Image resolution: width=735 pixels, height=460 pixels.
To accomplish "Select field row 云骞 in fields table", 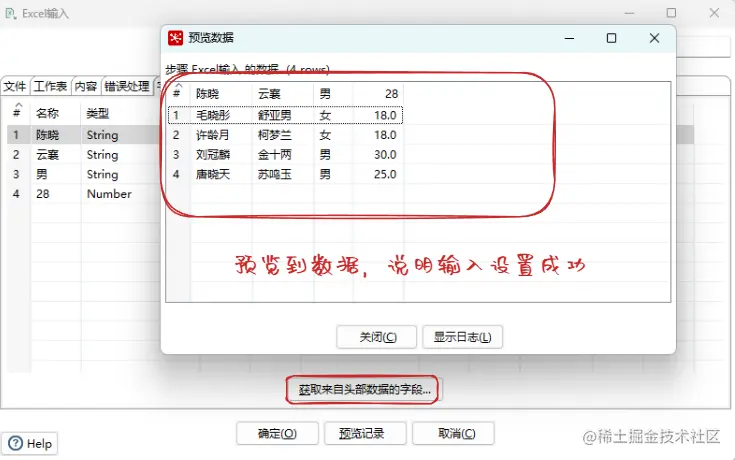I will (47, 155).
